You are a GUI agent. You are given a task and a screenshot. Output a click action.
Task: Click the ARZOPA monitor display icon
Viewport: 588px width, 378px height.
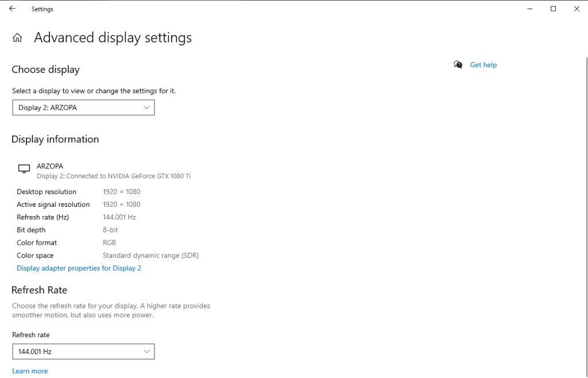(x=24, y=168)
